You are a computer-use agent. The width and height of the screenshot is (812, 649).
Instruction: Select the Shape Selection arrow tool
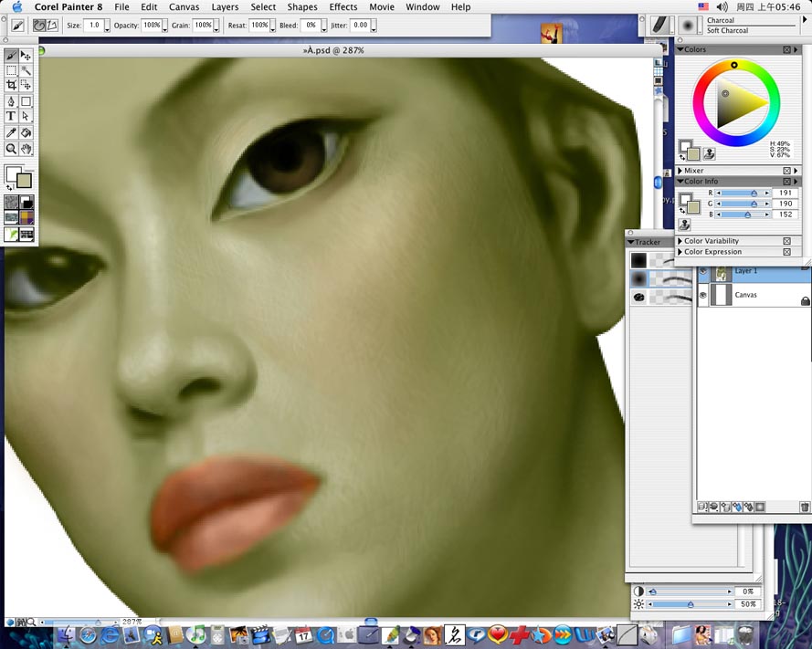26,116
